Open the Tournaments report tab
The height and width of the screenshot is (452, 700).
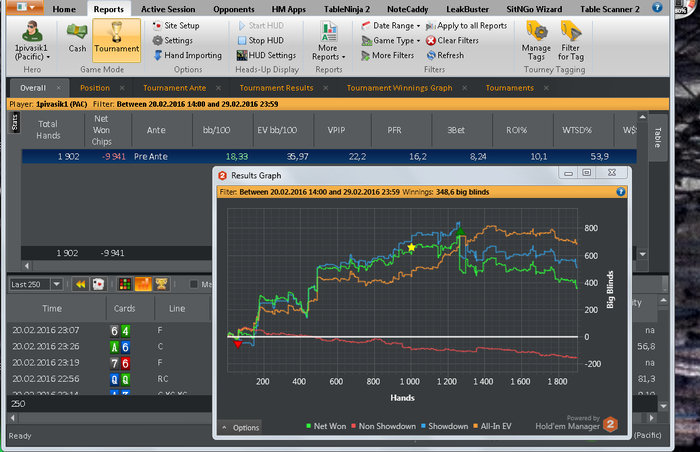coord(510,88)
